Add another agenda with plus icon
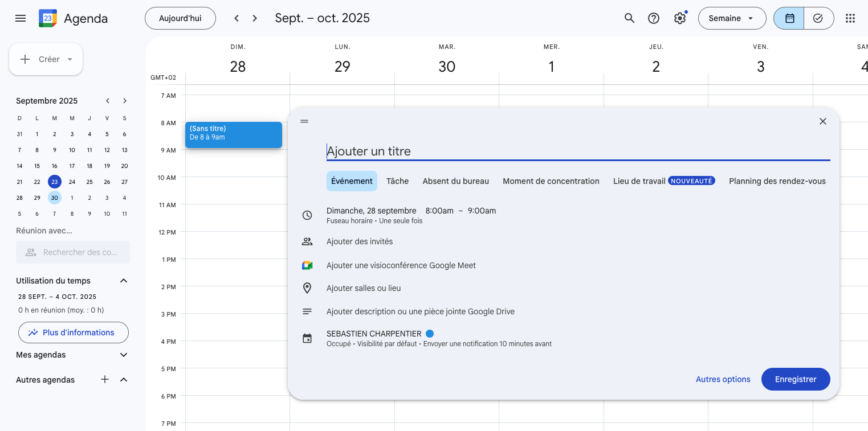 [105, 380]
